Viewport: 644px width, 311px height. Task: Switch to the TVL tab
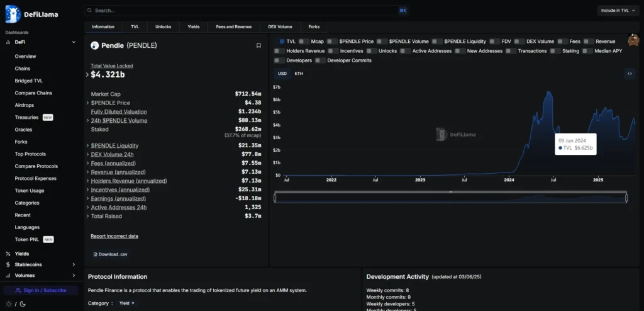click(135, 26)
